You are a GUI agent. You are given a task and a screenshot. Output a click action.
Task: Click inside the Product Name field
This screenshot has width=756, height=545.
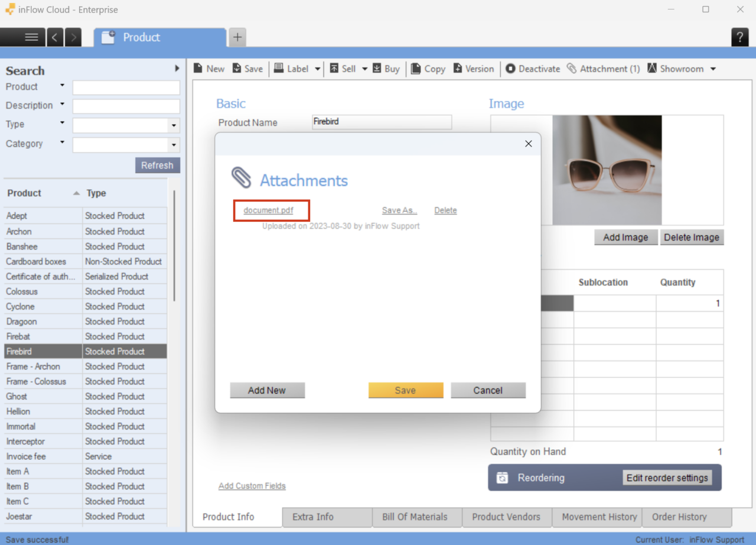point(381,122)
